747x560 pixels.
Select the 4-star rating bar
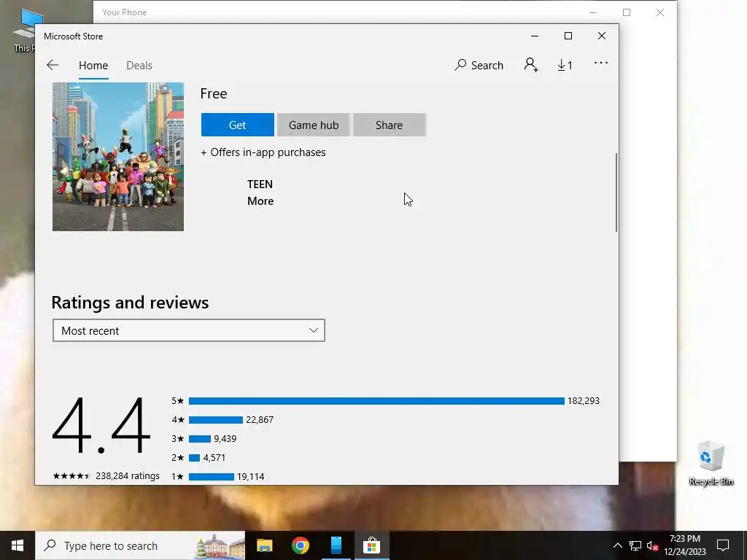tap(216, 420)
